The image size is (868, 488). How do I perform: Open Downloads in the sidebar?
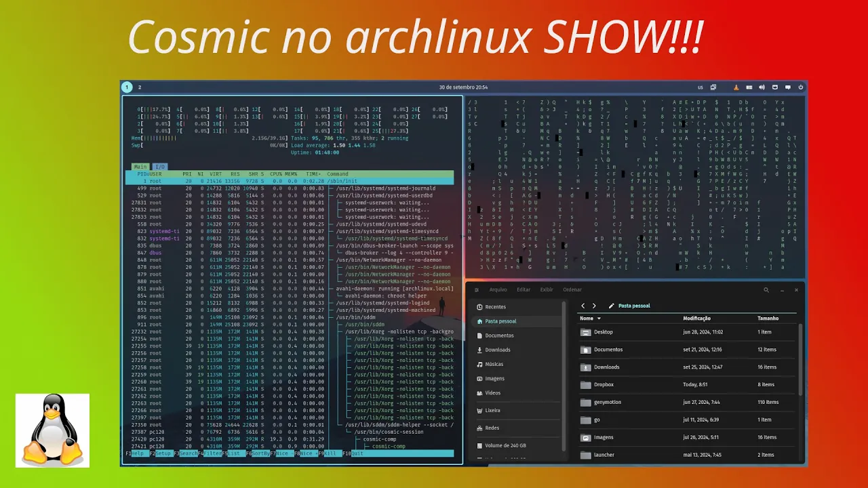pos(517,350)
